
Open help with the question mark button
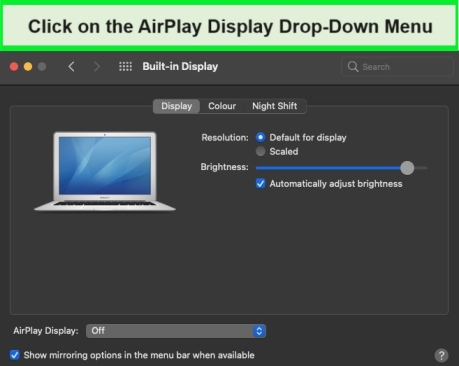click(x=441, y=355)
